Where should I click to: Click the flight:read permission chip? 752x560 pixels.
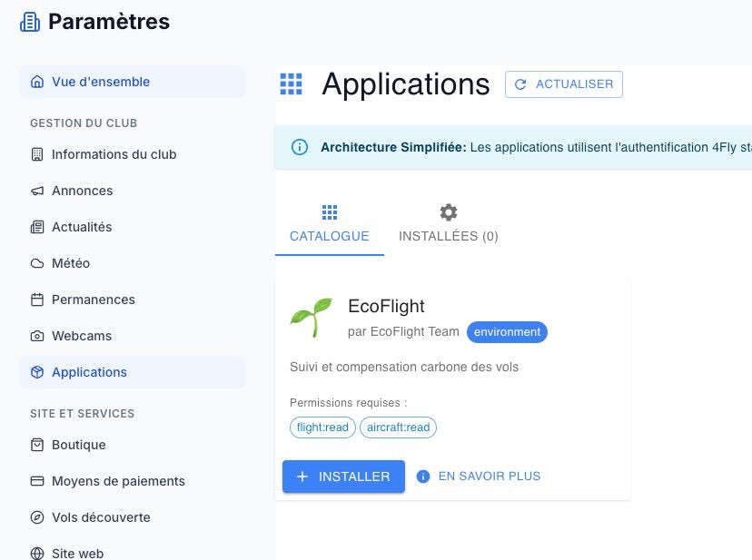coord(322,427)
